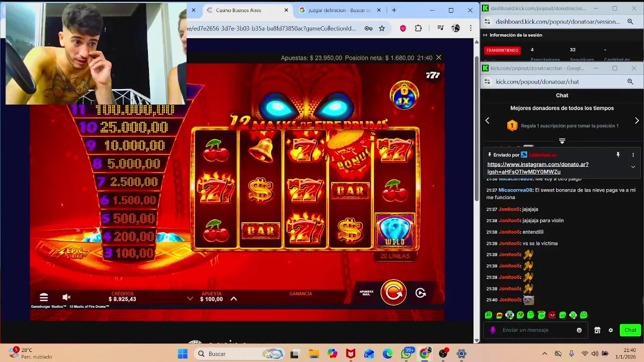Click the 777 logo in game corner
The width and height of the screenshot is (644, 362).
433,75
